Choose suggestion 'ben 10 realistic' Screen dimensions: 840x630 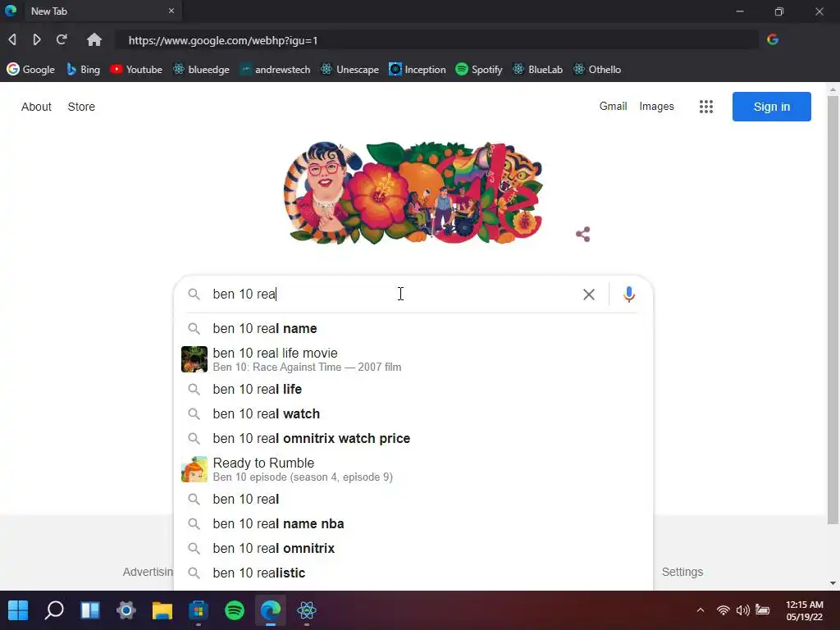[x=413, y=573]
